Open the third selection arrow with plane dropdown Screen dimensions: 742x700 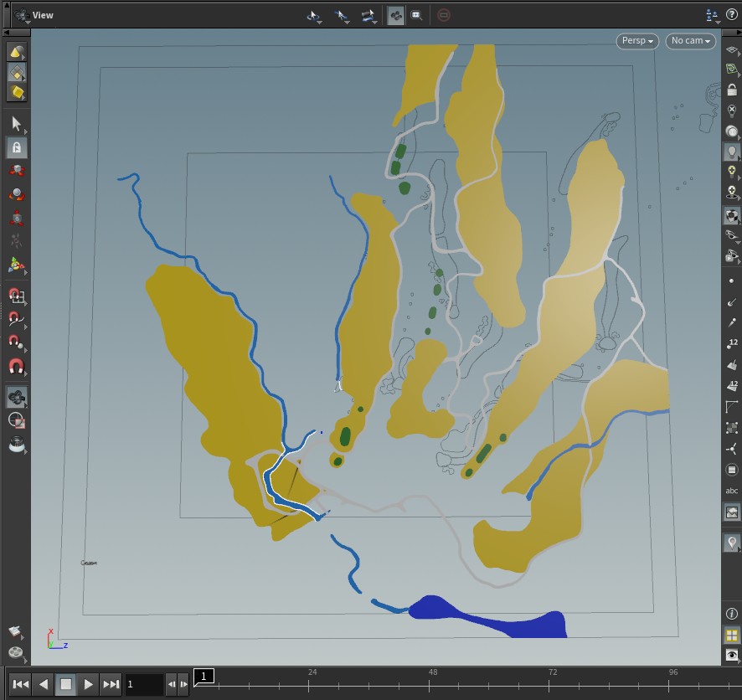click(368, 16)
